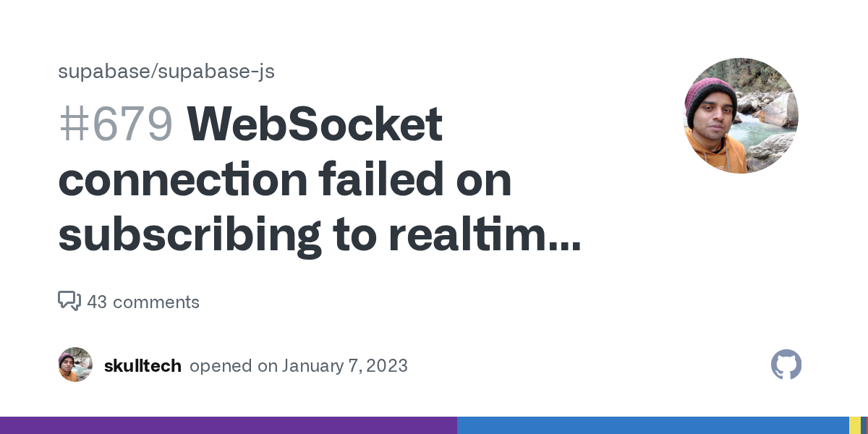The image size is (868, 434).
Task: Click the GitHub Octocat logo
Action: (786, 365)
